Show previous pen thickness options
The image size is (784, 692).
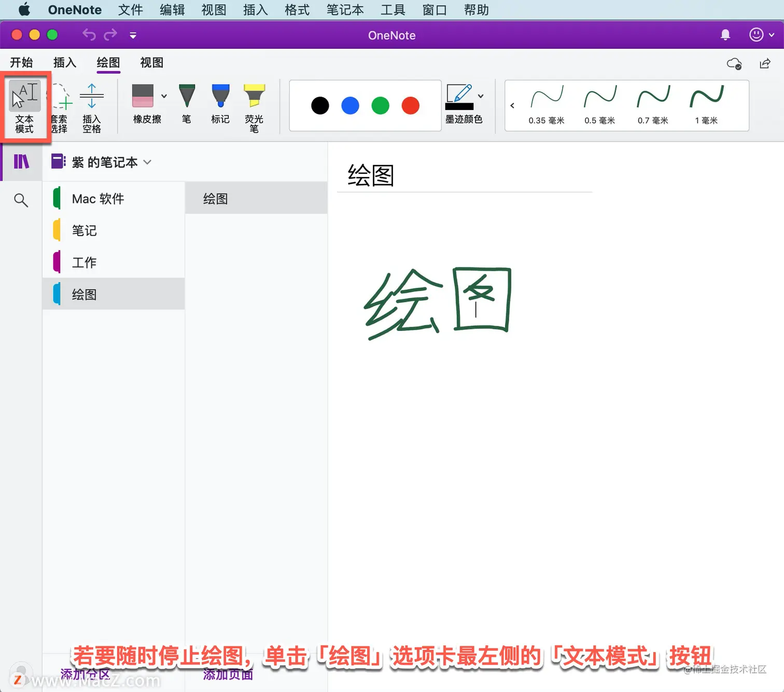point(512,105)
